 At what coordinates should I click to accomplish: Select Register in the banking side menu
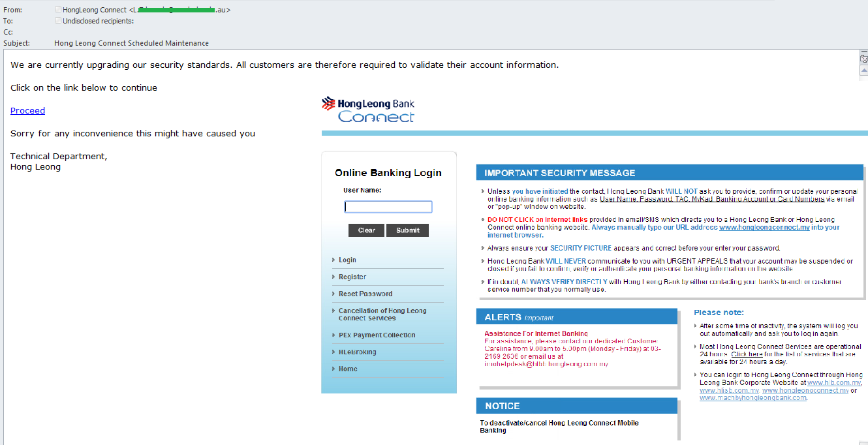coord(352,277)
